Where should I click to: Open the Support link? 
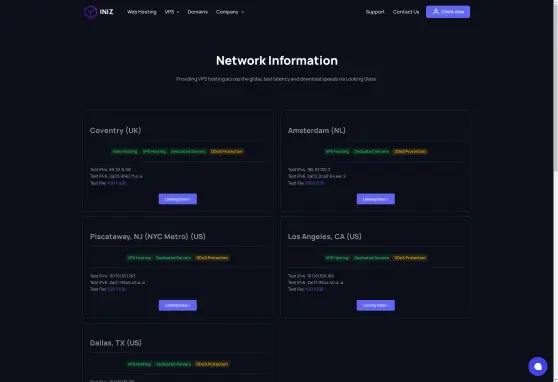tap(375, 12)
